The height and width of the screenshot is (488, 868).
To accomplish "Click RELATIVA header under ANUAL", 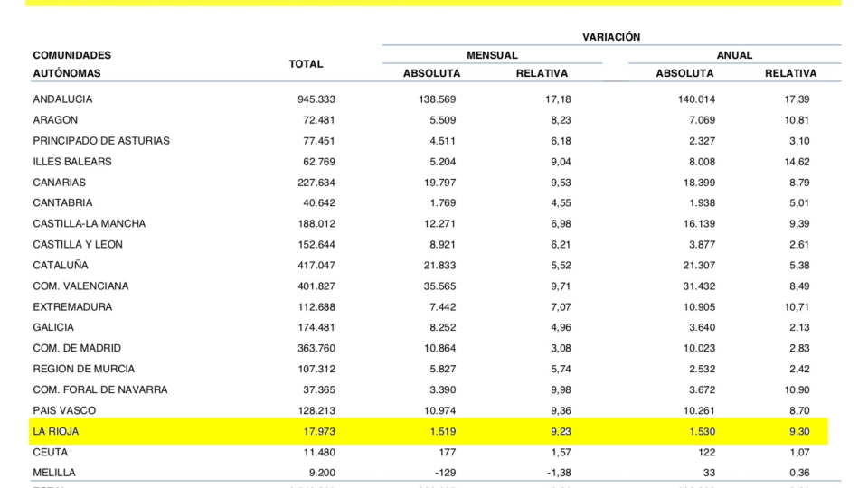I will click(x=790, y=73).
